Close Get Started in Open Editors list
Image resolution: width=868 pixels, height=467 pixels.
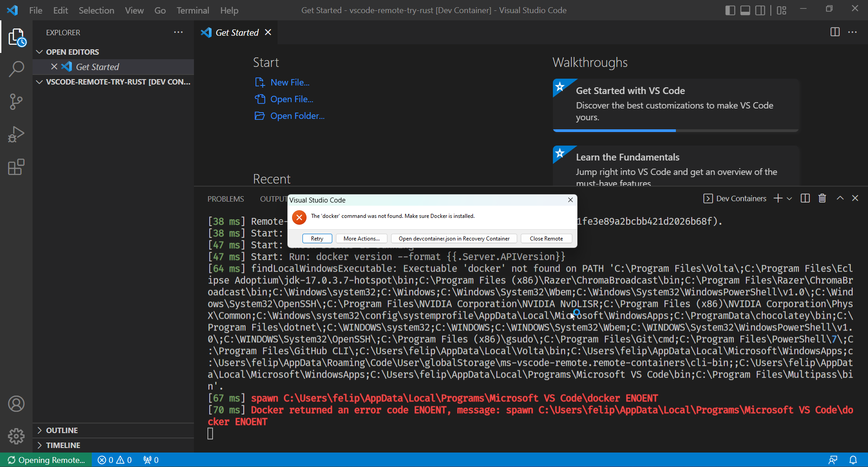click(x=54, y=66)
